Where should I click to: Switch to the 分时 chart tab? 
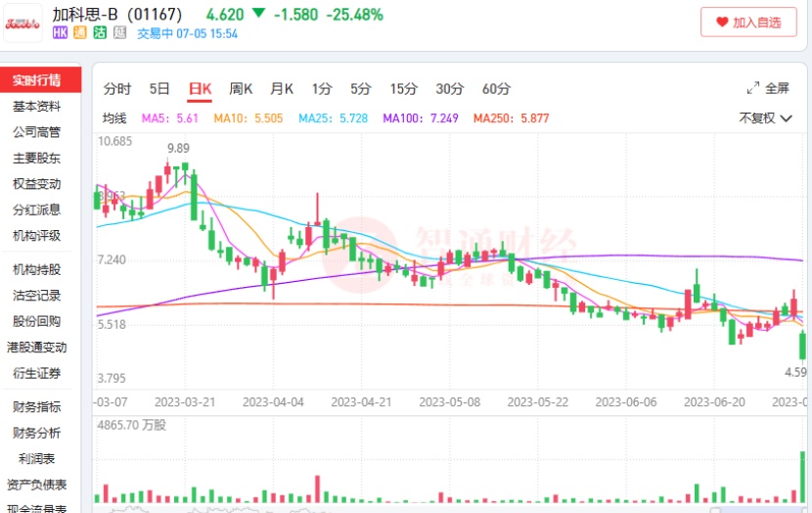(x=117, y=89)
